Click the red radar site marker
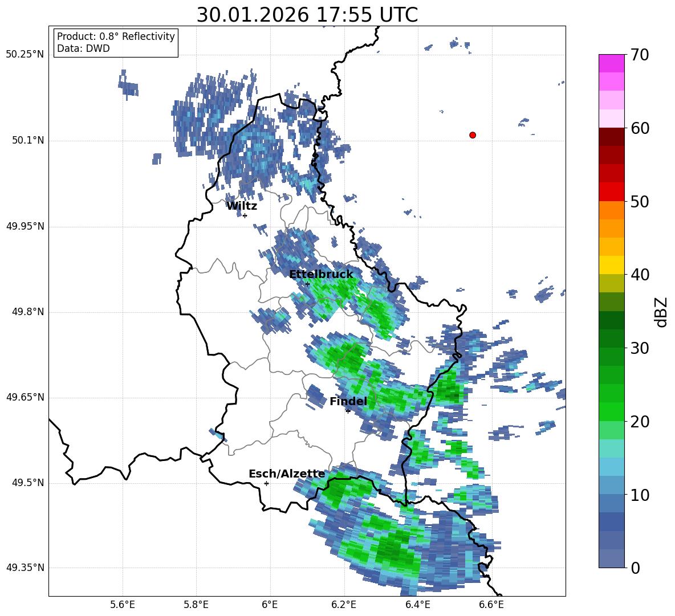Screen dimensions: 675x616 (472, 135)
